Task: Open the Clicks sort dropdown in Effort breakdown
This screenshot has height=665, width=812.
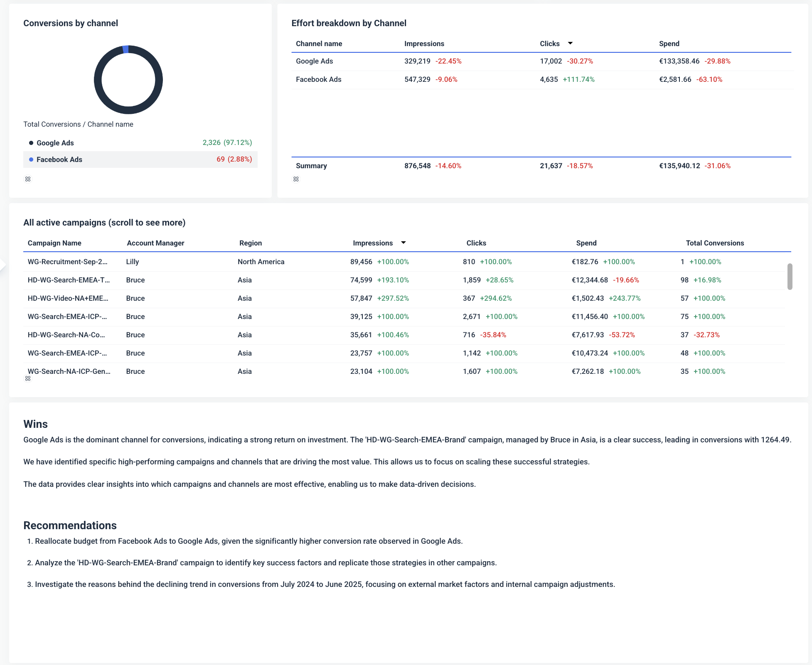Action: tap(570, 43)
